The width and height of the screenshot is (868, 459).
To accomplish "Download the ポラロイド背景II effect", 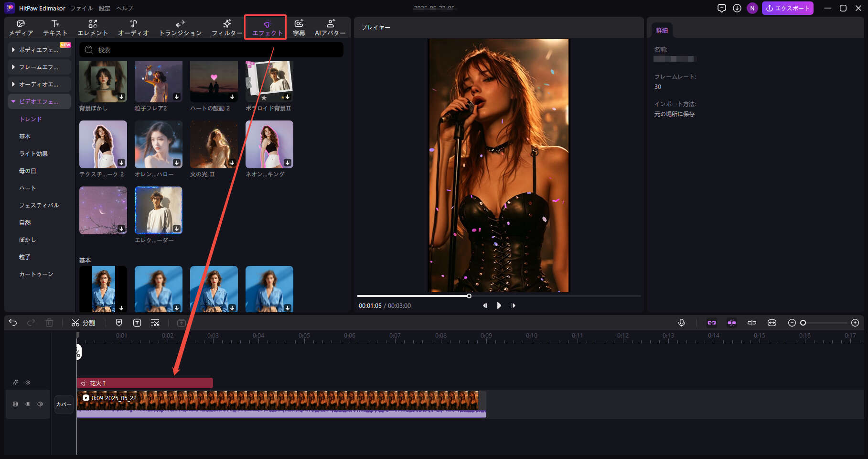I will coord(288,97).
